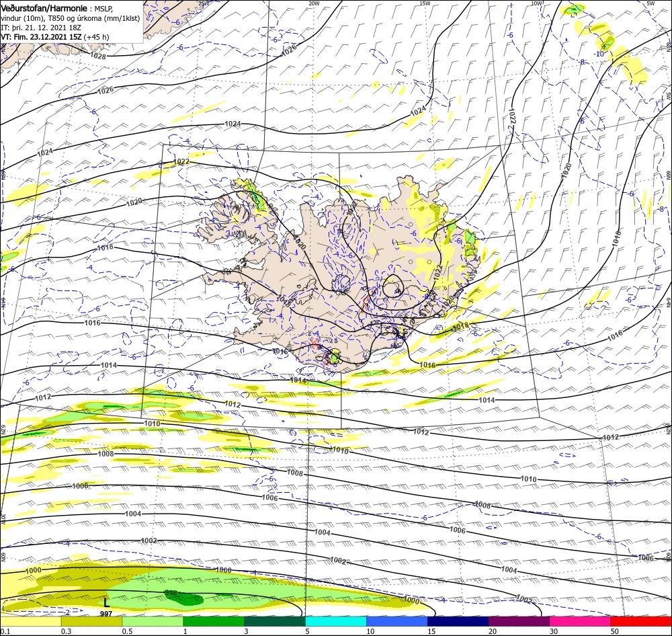Pick the blue 10–15 mm legend swatch
The image size is (672, 636).
(x=397, y=621)
